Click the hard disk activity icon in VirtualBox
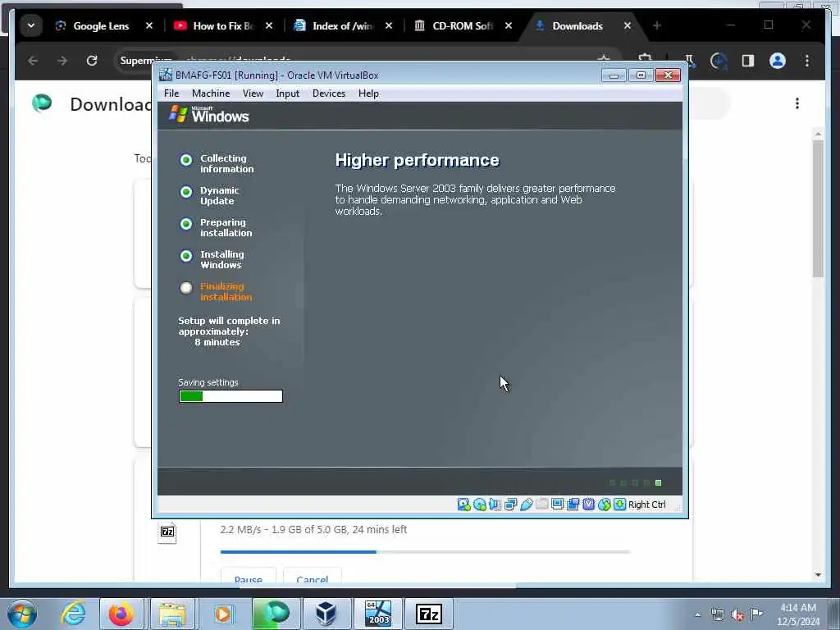Image resolution: width=840 pixels, height=630 pixels. [464, 504]
